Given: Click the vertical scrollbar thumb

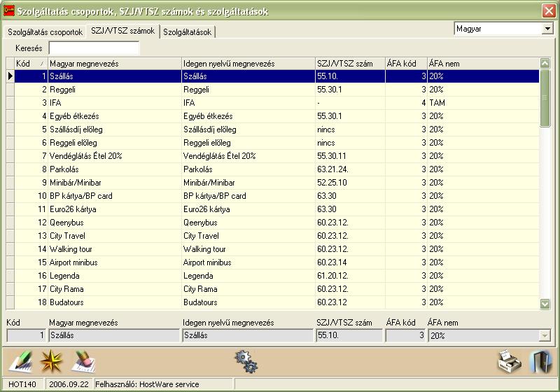Looking at the screenshot, I should [545, 98].
